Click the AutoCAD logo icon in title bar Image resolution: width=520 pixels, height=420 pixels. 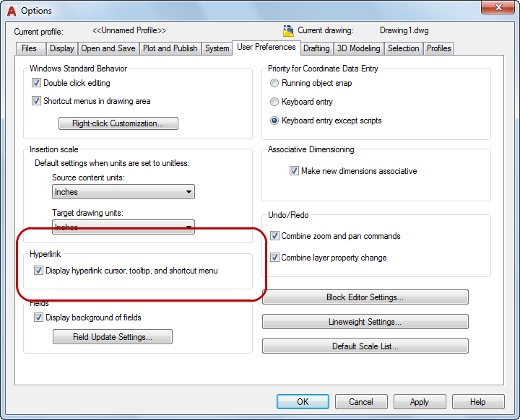[10, 10]
